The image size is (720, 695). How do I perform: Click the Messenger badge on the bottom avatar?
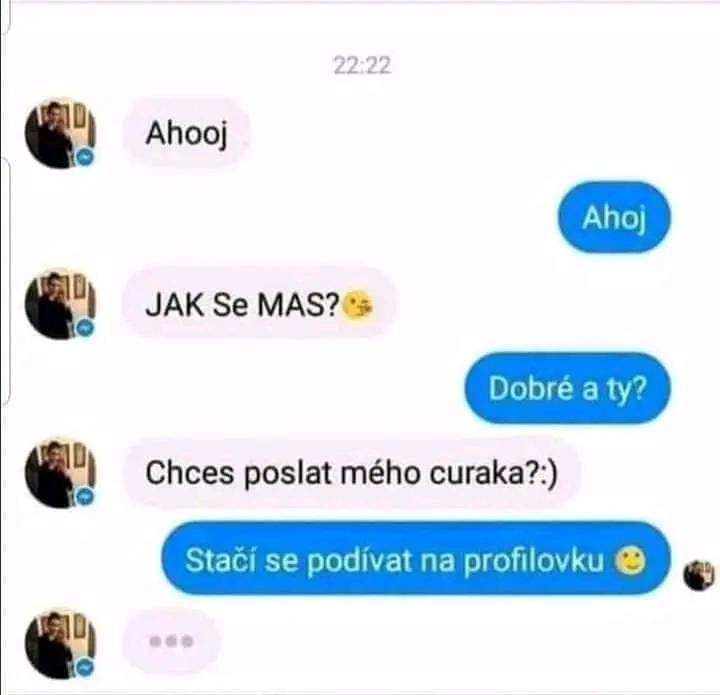pyautogui.click(x=84, y=667)
